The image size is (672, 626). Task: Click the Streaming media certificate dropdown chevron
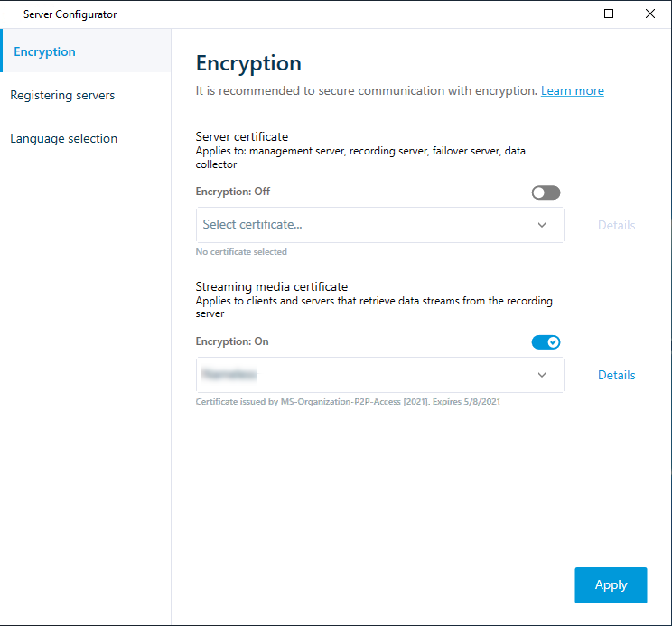pyautogui.click(x=542, y=375)
